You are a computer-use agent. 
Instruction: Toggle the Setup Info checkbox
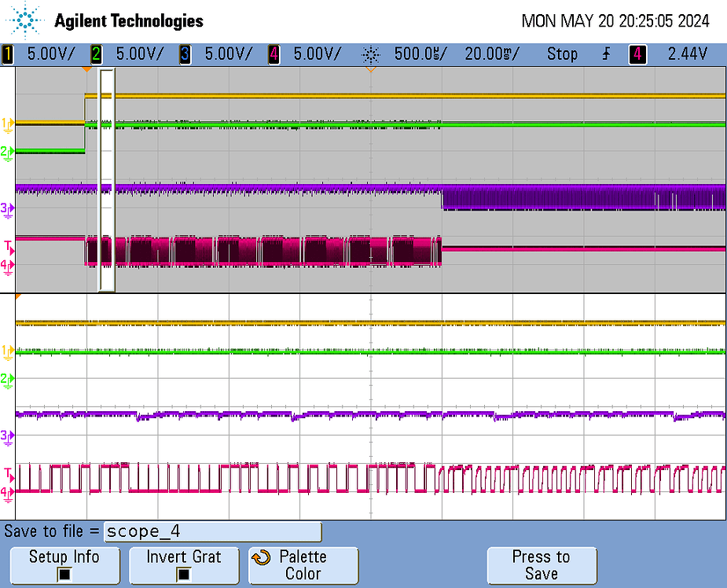(64, 571)
